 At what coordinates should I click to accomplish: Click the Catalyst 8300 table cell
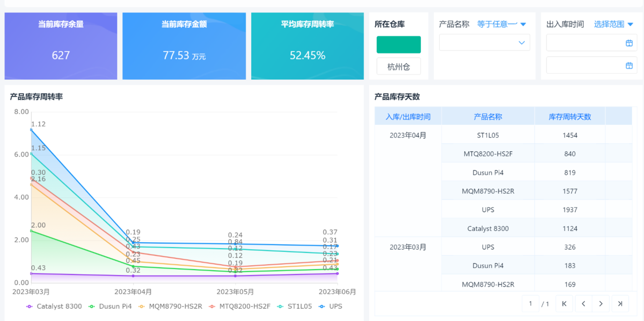488,228
